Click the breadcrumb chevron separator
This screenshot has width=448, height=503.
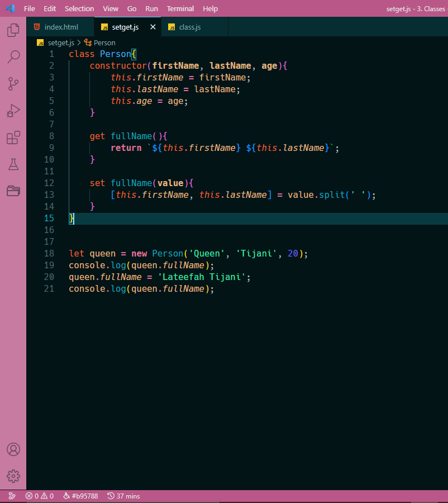click(x=79, y=42)
